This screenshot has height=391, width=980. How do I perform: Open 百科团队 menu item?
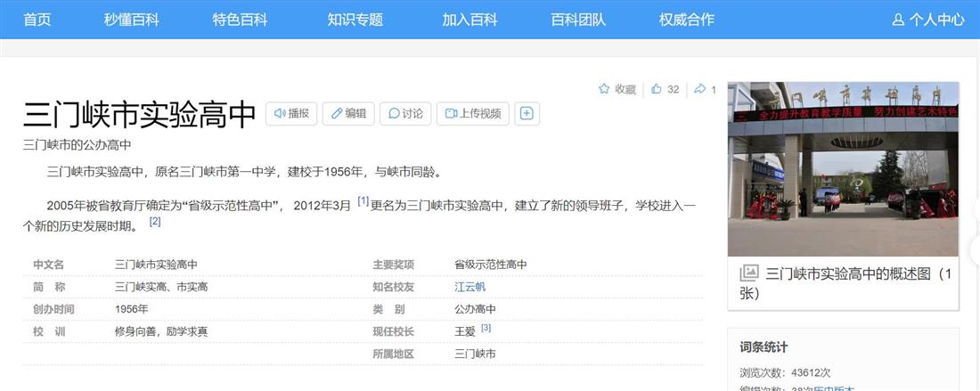(x=578, y=20)
